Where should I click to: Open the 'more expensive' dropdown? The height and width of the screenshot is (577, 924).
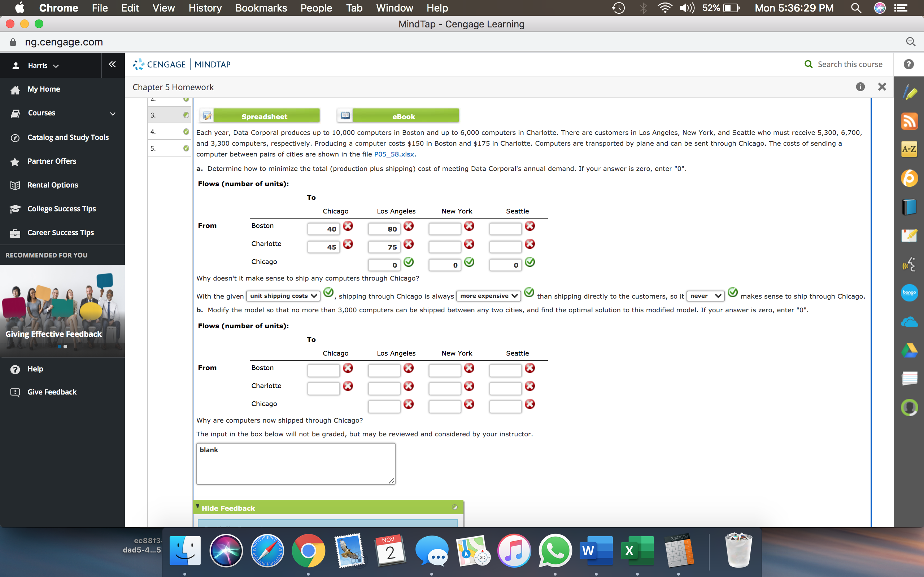(488, 296)
